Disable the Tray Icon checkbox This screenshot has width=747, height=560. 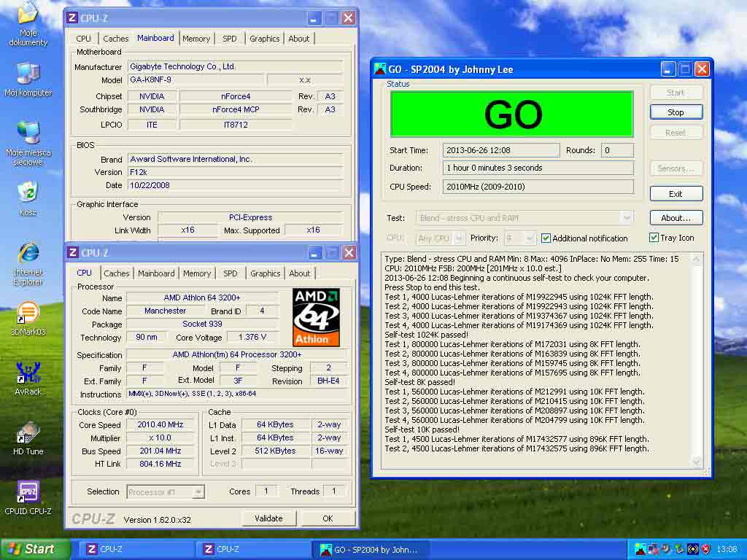pyautogui.click(x=654, y=238)
